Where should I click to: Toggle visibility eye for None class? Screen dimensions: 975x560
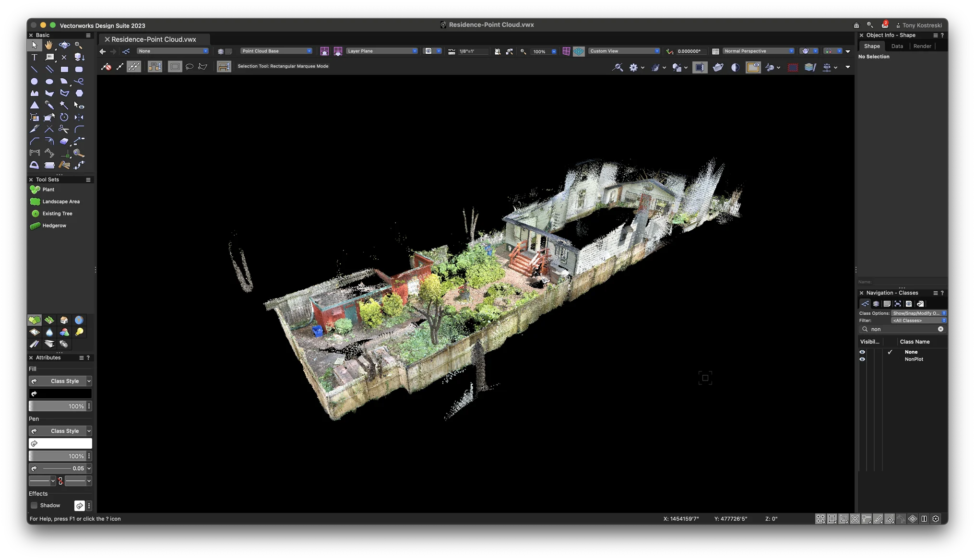tap(862, 352)
